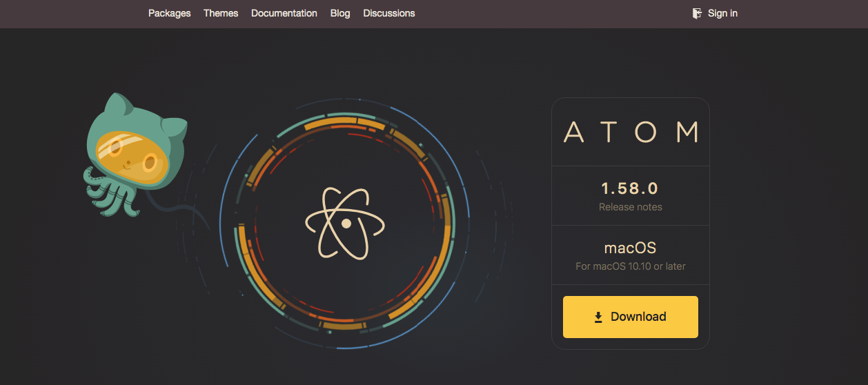Click the Atom orbital logo icon
868x385 pixels.
345,224
